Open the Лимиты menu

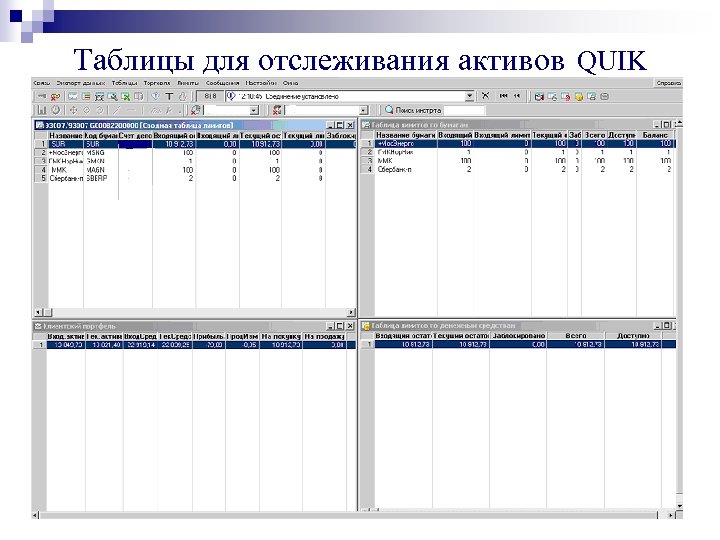click(x=188, y=83)
